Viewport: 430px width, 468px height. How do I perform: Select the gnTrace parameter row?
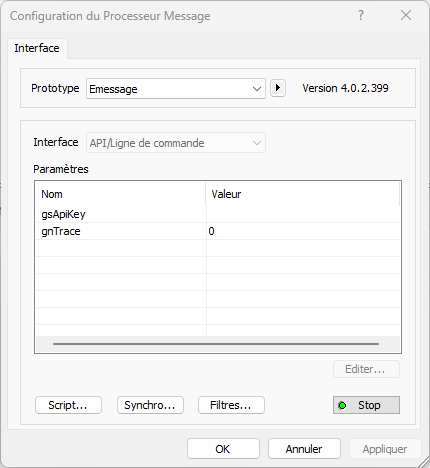[x=218, y=231]
